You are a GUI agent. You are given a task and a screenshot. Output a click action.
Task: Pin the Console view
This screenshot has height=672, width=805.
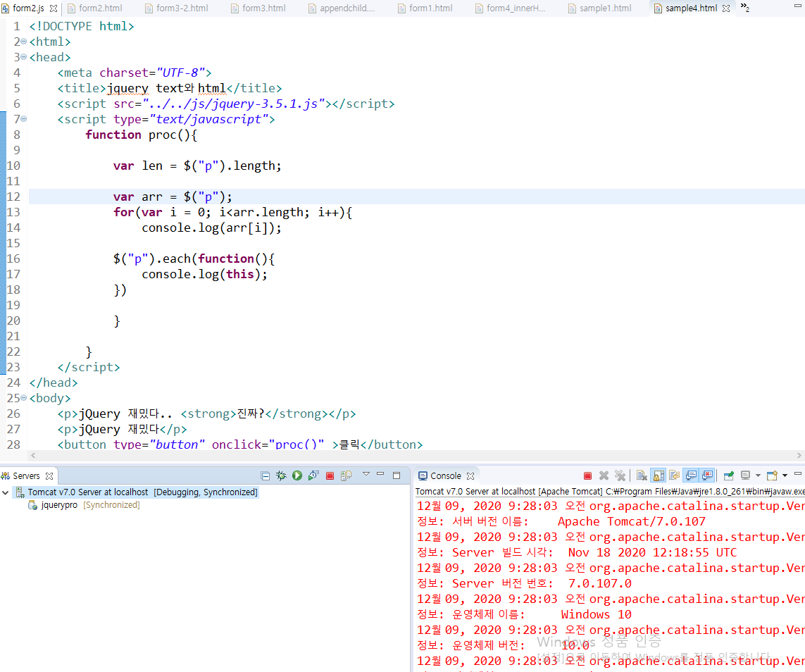click(x=728, y=476)
